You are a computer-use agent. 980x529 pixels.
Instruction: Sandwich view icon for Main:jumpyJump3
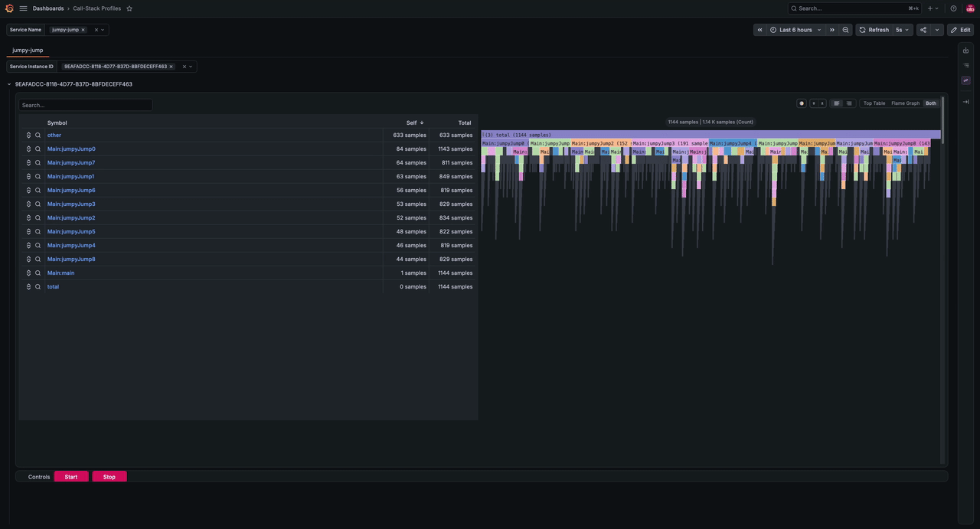tap(28, 204)
